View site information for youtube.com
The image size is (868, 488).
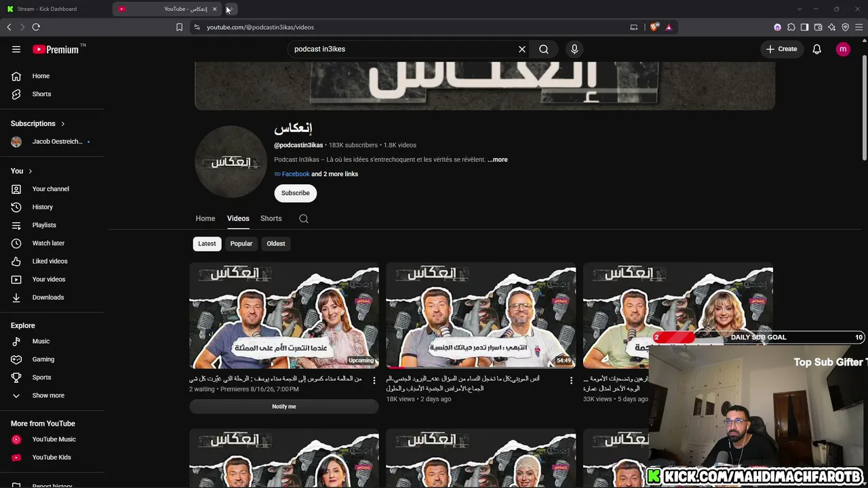click(x=197, y=27)
